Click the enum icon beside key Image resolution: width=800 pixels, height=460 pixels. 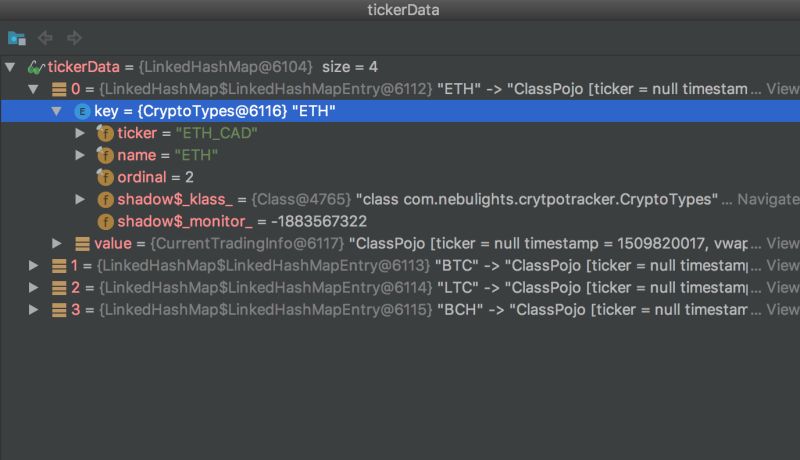point(82,111)
